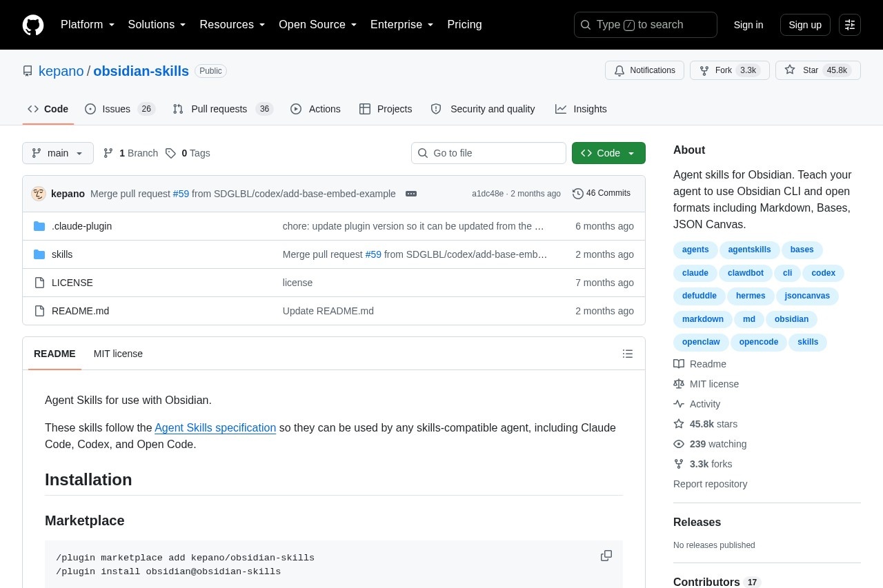View the 46 Commits history
Image resolution: width=883 pixels, height=588 pixels.
coord(602,194)
